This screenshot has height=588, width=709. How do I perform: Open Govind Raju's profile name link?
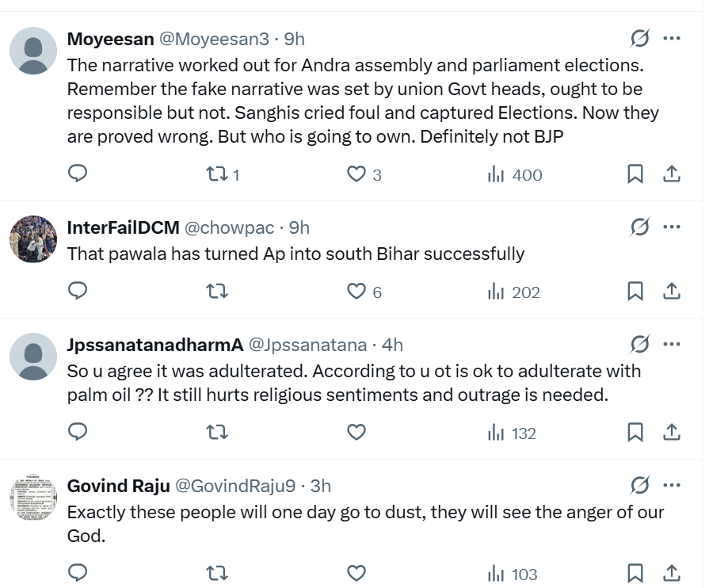[x=118, y=486]
